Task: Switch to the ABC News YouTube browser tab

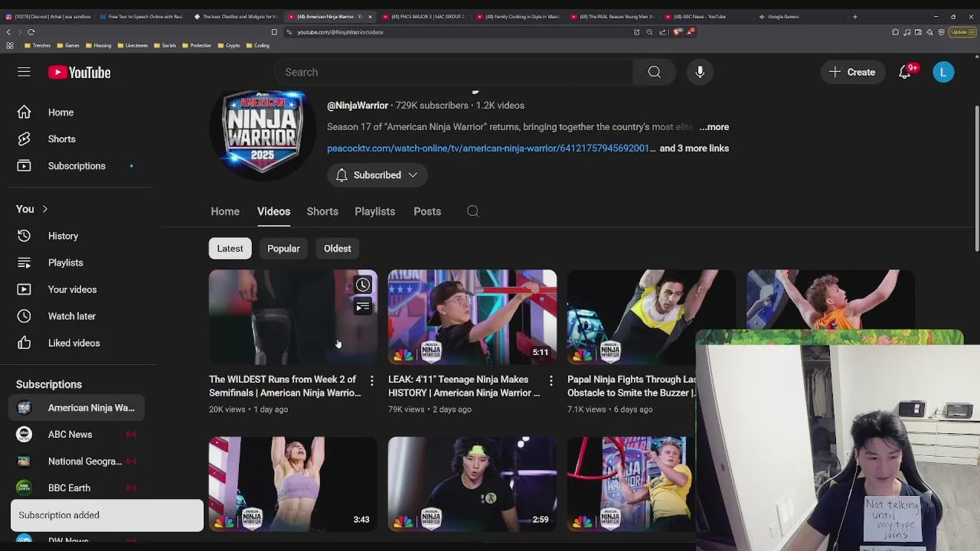Action: click(704, 16)
